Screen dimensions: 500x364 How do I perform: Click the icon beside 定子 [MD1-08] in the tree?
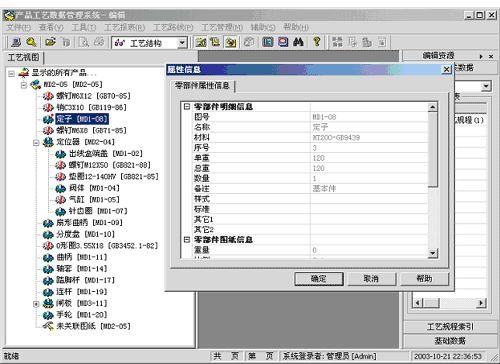(48, 119)
